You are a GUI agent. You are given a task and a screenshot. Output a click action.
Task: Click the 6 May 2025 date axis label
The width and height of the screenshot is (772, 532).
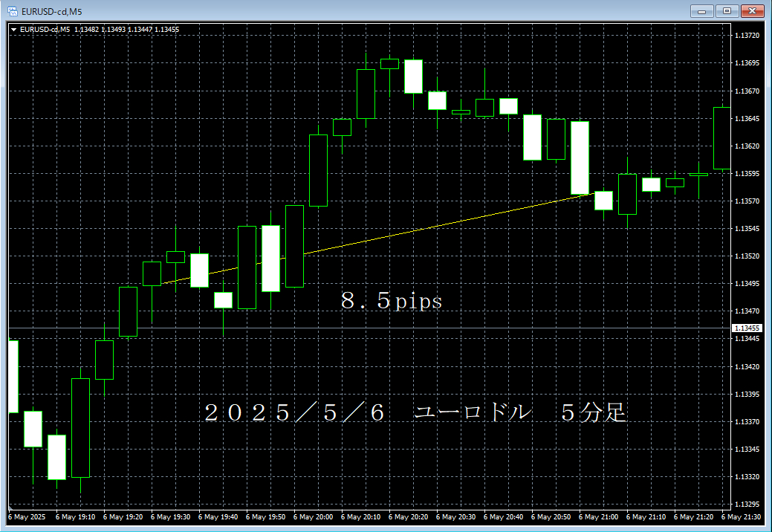(27, 516)
